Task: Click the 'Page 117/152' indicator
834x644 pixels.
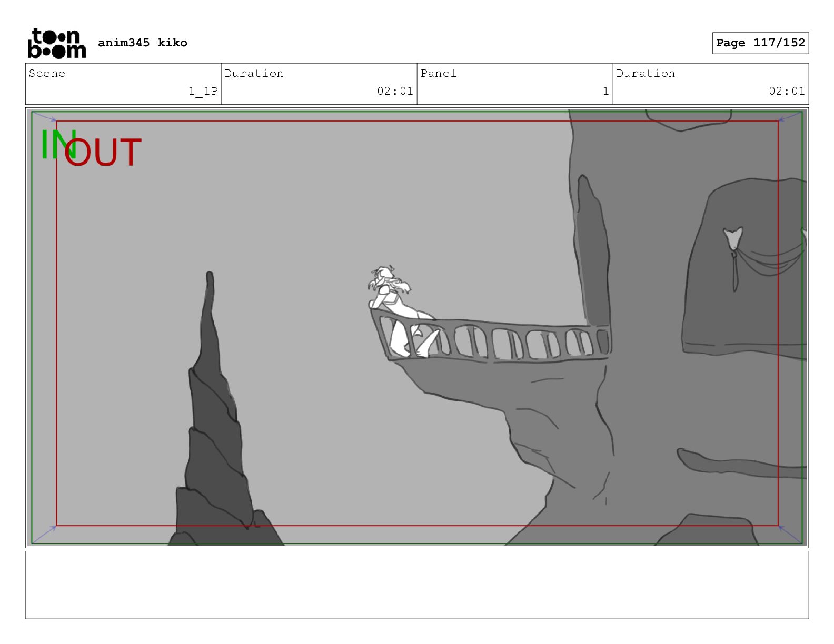Action: click(760, 43)
